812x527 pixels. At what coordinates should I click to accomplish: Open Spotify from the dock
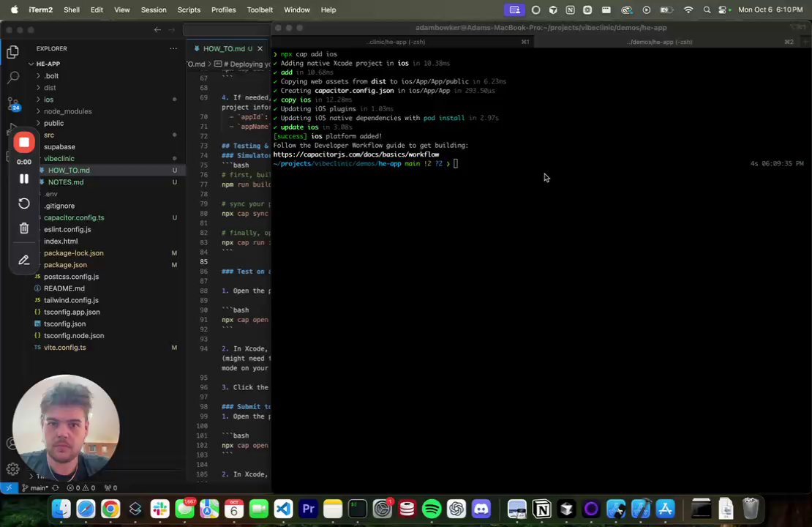click(x=432, y=509)
